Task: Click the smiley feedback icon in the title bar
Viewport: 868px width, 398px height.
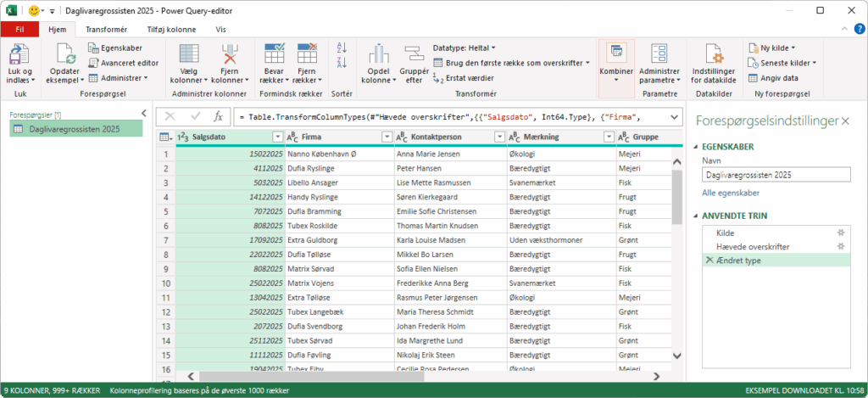Action: 34,10
